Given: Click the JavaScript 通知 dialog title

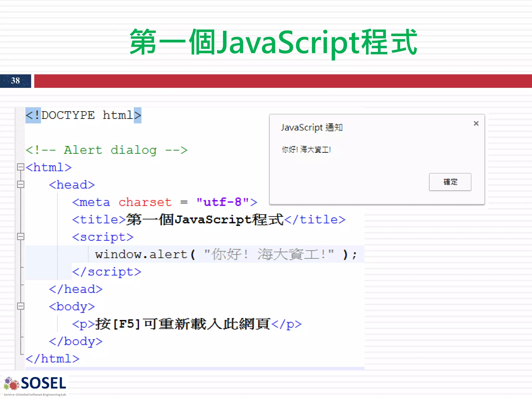Looking at the screenshot, I should [312, 128].
